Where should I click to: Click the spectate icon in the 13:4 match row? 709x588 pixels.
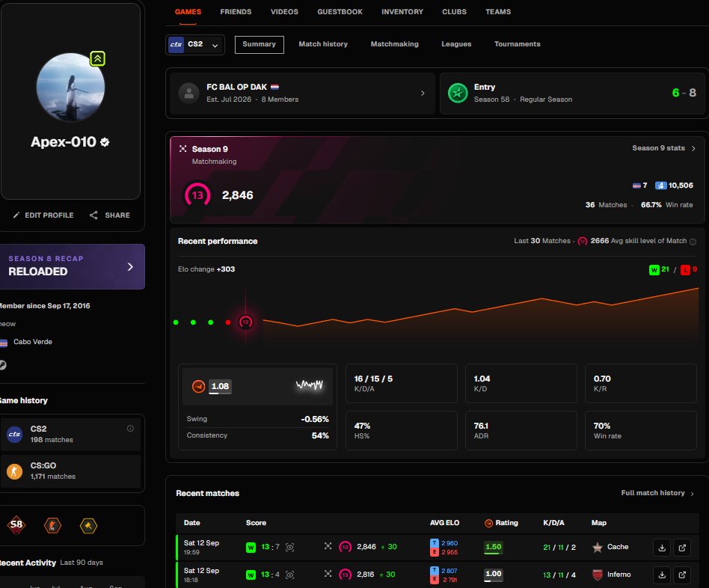pos(290,575)
